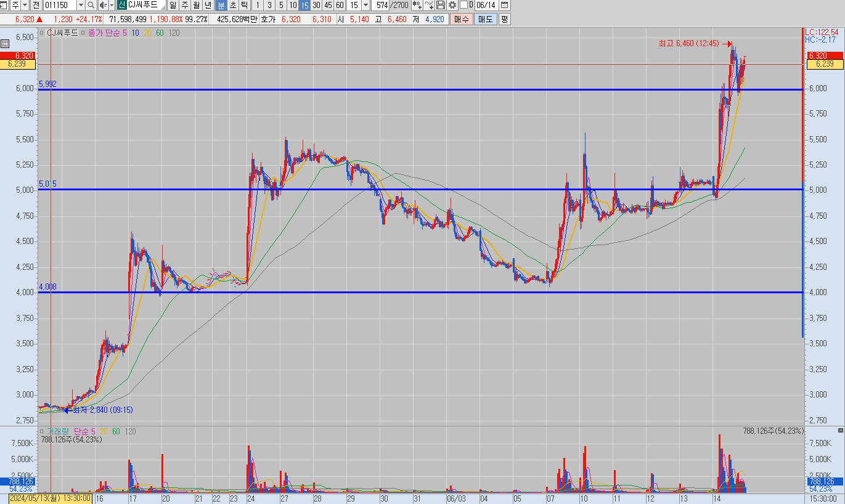Click the grid table icon on price axis
Screen dimensions: 845x504
(x=5, y=44)
